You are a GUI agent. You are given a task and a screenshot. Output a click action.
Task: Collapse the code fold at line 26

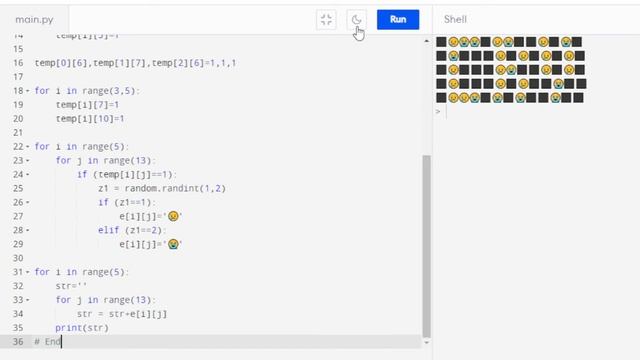pyautogui.click(x=28, y=202)
